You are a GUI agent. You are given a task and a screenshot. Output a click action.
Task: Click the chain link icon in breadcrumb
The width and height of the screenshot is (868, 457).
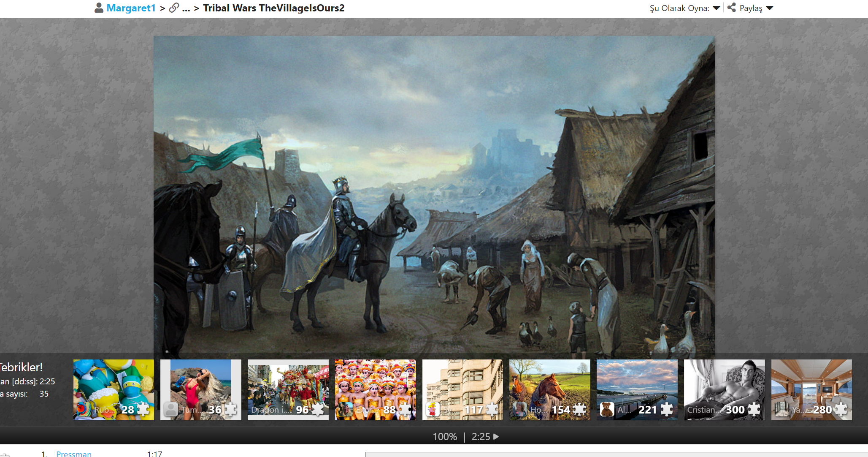pyautogui.click(x=174, y=8)
